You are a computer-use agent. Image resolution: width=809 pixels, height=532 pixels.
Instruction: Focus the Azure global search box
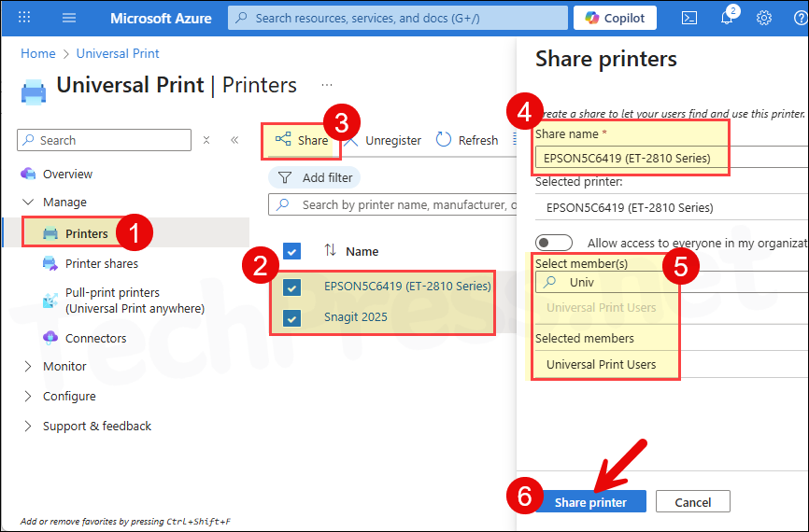click(x=398, y=18)
